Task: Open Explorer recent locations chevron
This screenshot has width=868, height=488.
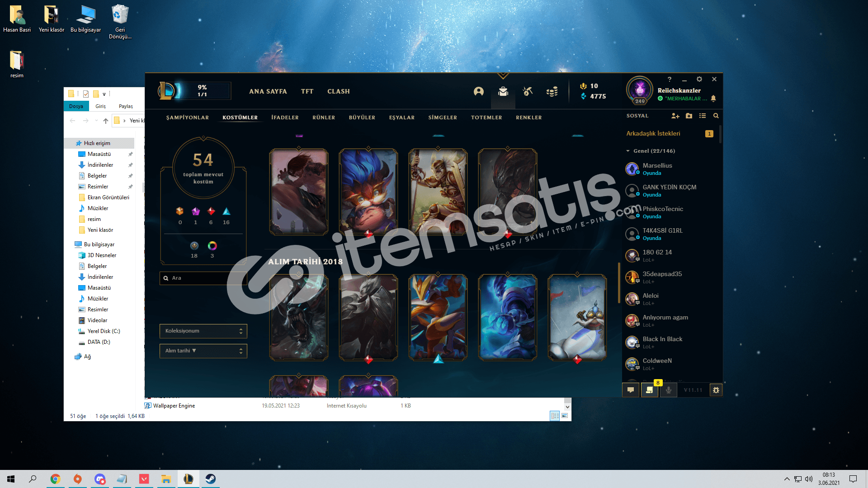Action: [x=96, y=121]
